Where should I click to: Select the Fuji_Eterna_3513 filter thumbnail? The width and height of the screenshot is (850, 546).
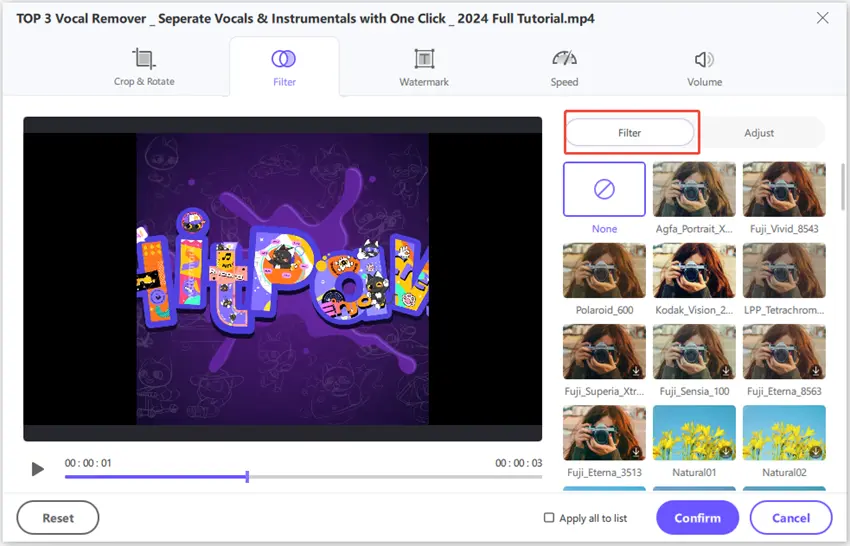tap(604, 433)
